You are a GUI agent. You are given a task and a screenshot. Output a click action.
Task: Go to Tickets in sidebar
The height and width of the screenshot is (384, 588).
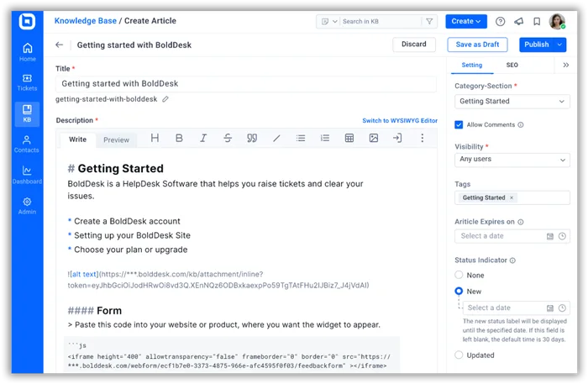27,82
